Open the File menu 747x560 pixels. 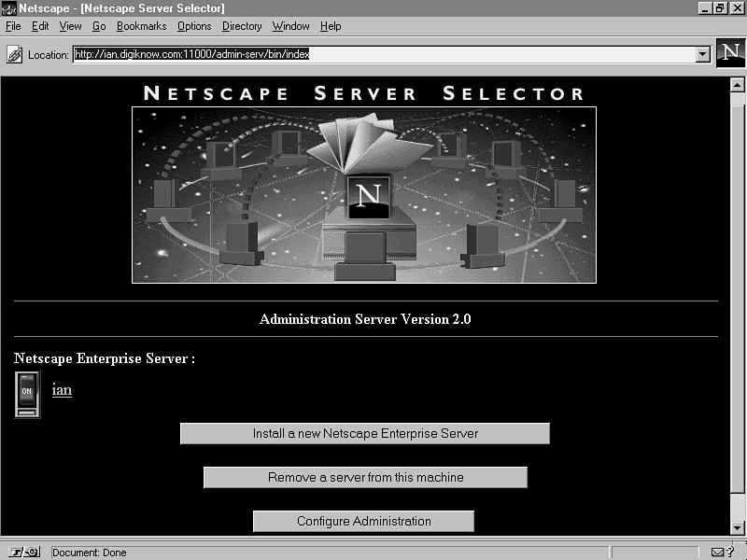13,26
